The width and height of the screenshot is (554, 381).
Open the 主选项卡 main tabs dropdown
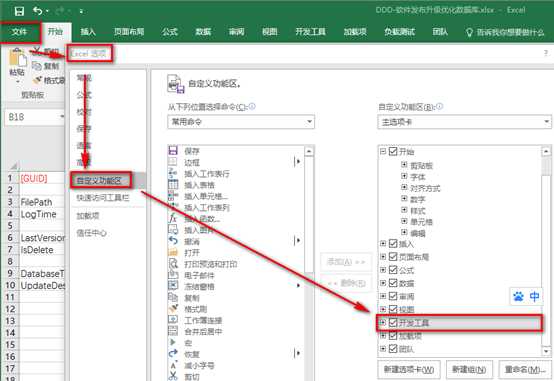464,122
